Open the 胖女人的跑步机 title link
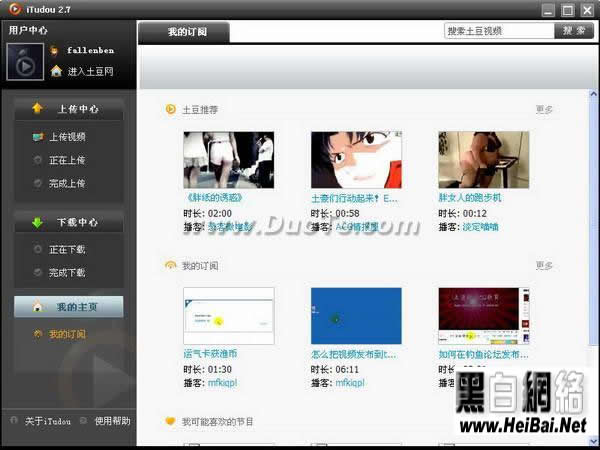600x450 pixels. [470, 198]
